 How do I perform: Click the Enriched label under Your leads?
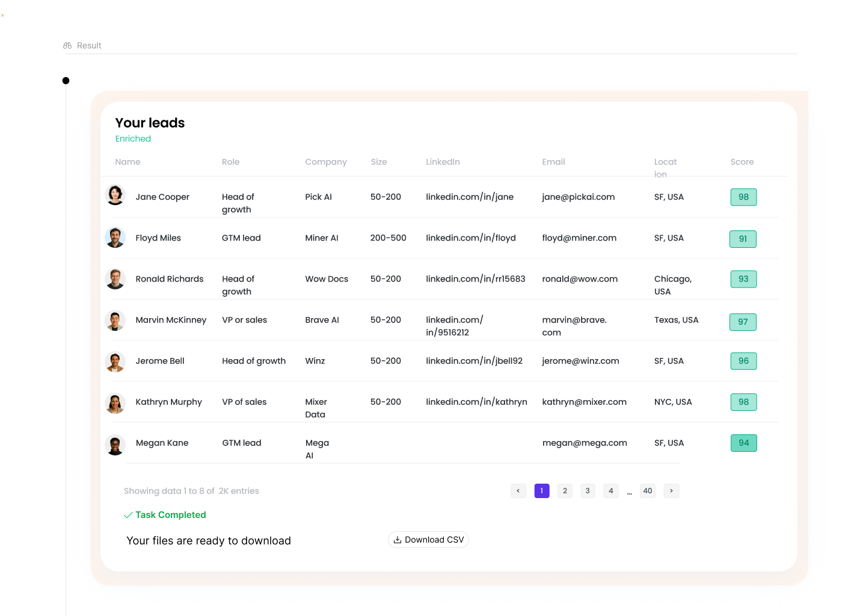pyautogui.click(x=133, y=138)
